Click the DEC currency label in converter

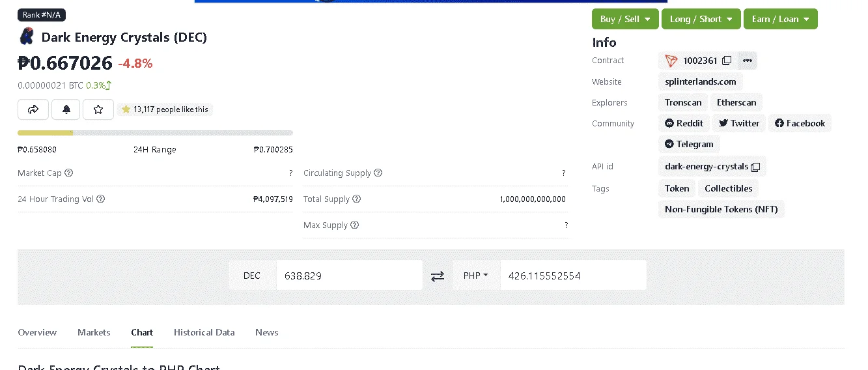[252, 276]
